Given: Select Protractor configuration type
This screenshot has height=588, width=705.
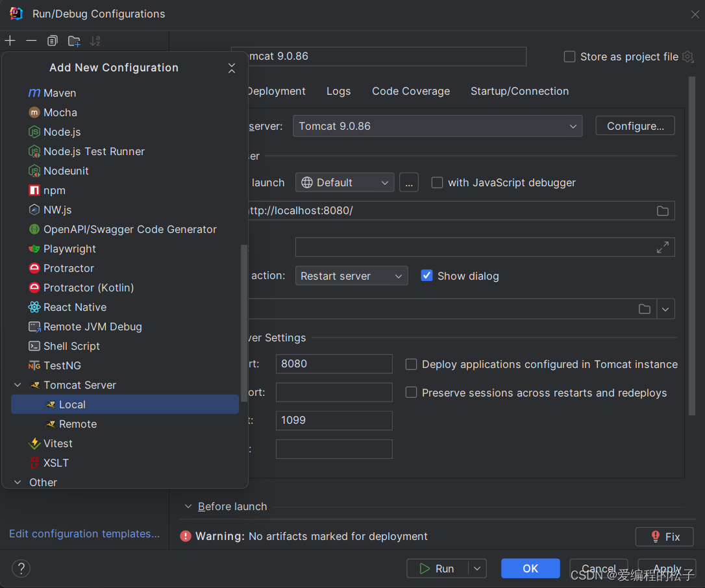Looking at the screenshot, I should (x=125, y=269).
